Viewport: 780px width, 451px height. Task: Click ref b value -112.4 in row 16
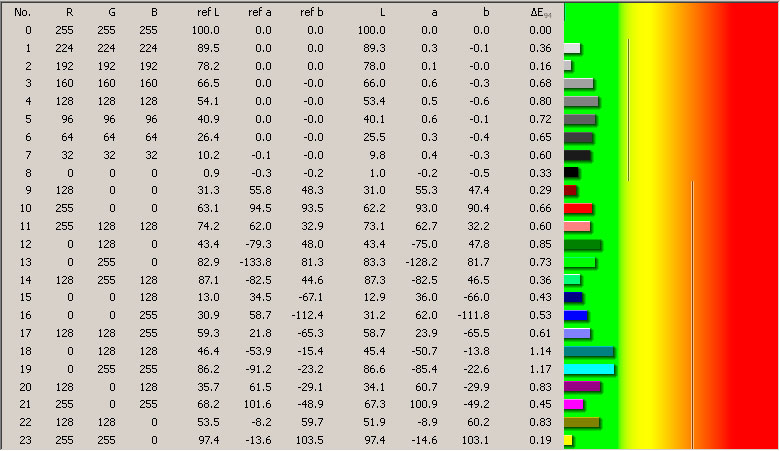(x=307, y=315)
